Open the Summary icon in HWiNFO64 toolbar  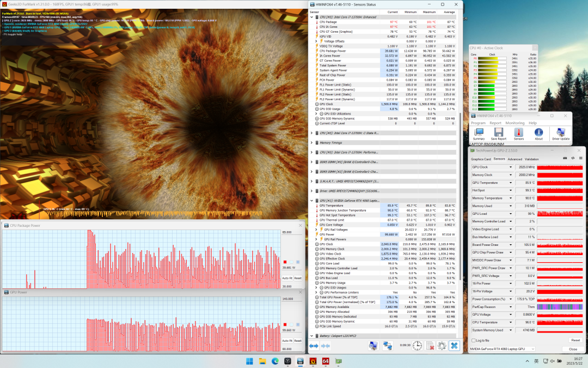click(x=479, y=132)
